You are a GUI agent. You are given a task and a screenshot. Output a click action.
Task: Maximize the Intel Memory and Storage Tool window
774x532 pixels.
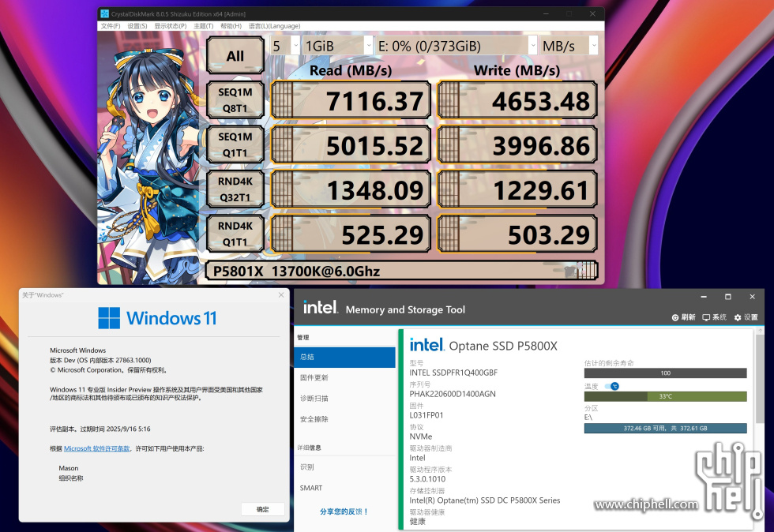pyautogui.click(x=727, y=297)
